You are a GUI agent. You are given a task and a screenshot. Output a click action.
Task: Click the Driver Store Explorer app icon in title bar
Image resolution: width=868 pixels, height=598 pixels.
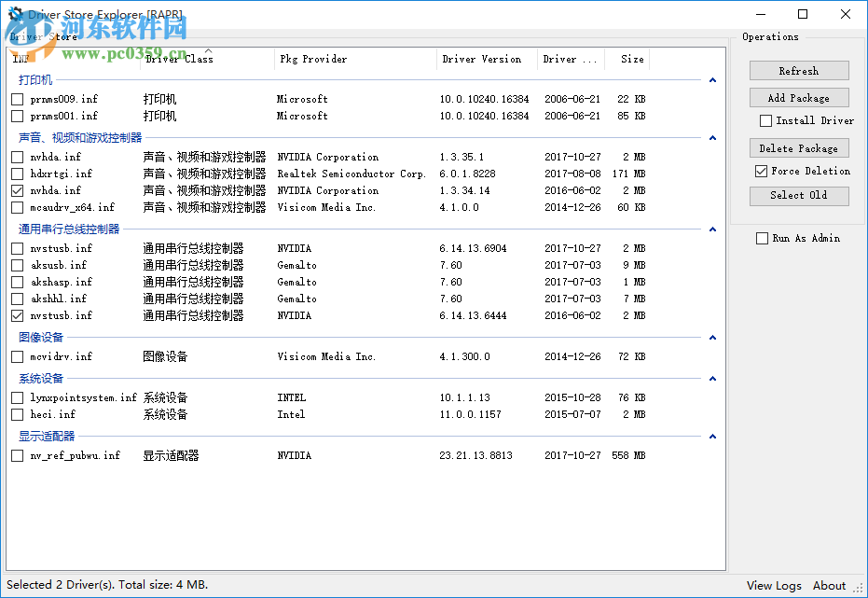[13, 13]
